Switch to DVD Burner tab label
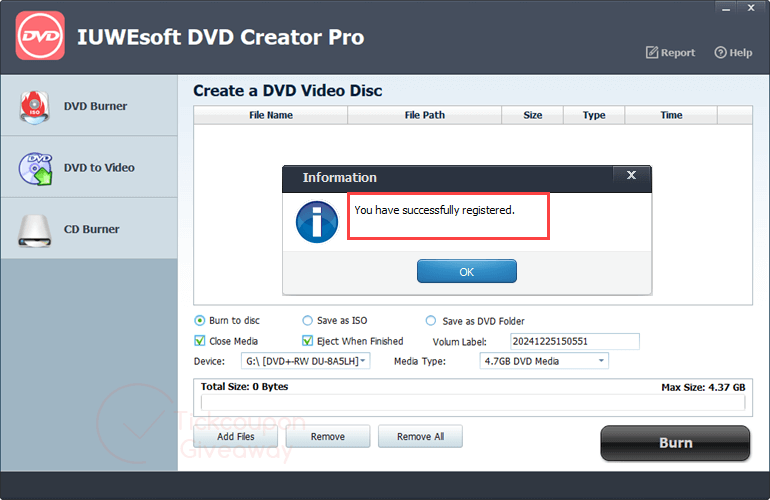 point(95,106)
